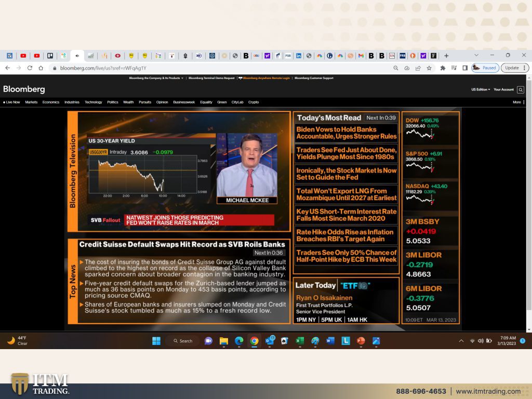Viewport: 532px width, 399px height.
Task: Open PowerPoint from the taskbar
Action: (x=361, y=341)
